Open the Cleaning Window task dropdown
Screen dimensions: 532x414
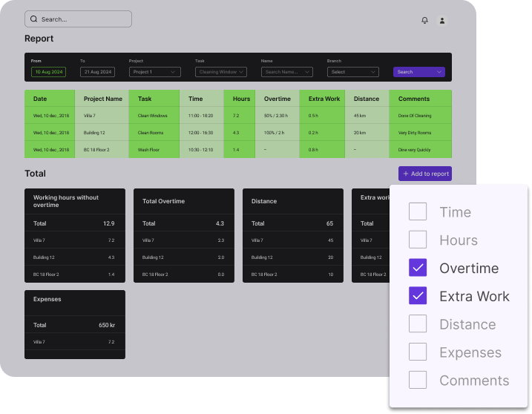coord(221,72)
